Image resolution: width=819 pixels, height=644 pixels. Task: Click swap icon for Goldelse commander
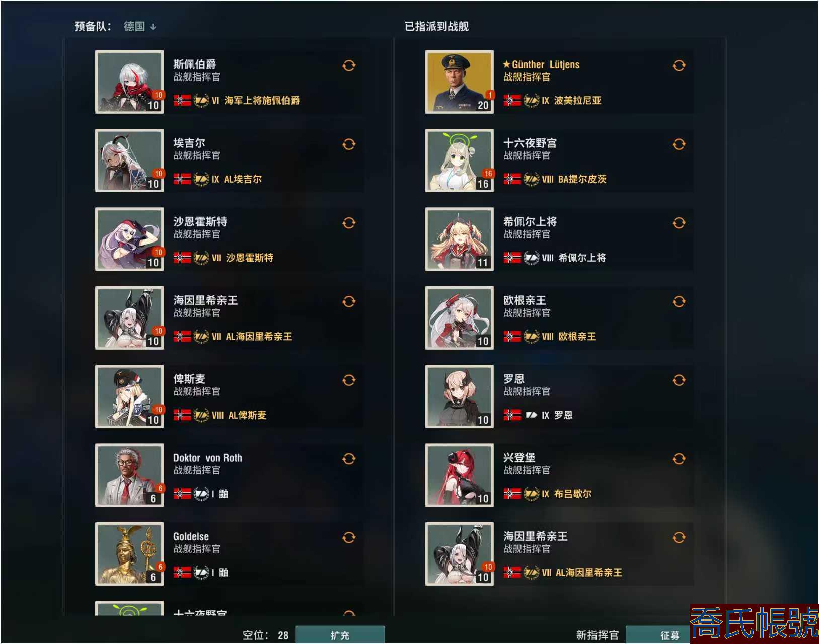pyautogui.click(x=349, y=538)
